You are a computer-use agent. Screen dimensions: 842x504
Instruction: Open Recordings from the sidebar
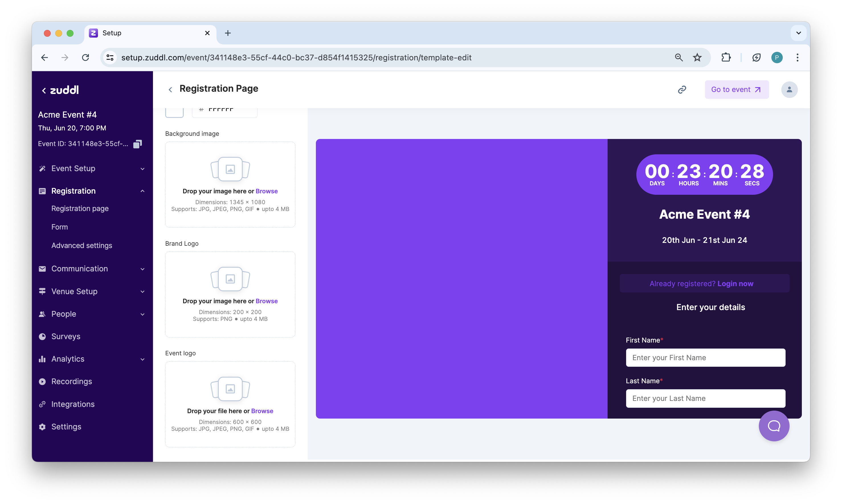click(71, 381)
